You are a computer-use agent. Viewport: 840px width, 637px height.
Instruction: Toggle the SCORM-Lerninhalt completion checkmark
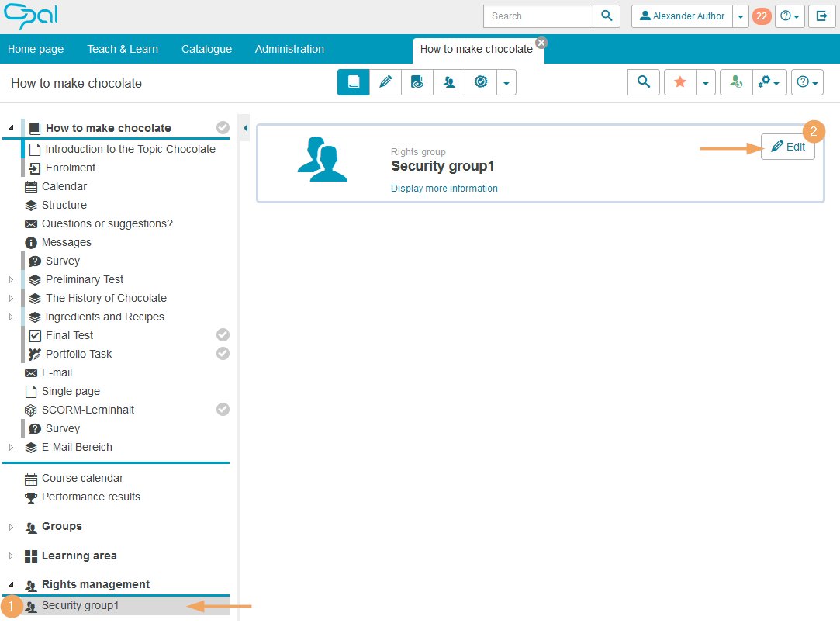tap(223, 410)
